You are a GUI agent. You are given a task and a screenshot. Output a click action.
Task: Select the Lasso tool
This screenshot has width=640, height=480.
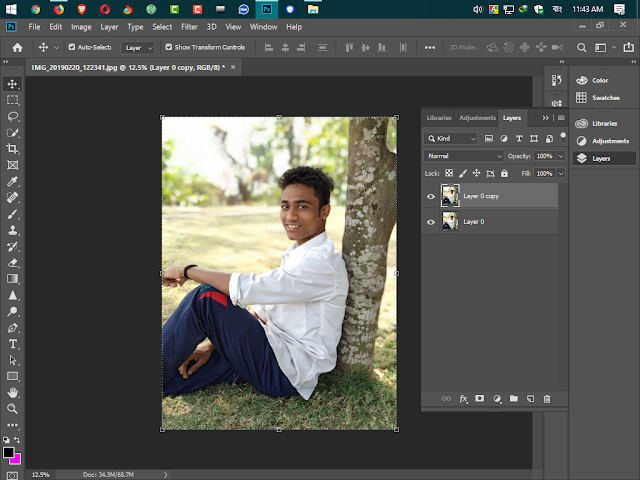click(13, 117)
